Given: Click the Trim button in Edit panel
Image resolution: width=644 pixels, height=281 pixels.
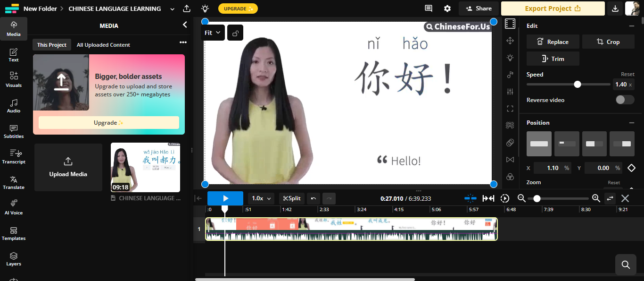Looking at the screenshot, I should [x=553, y=58].
